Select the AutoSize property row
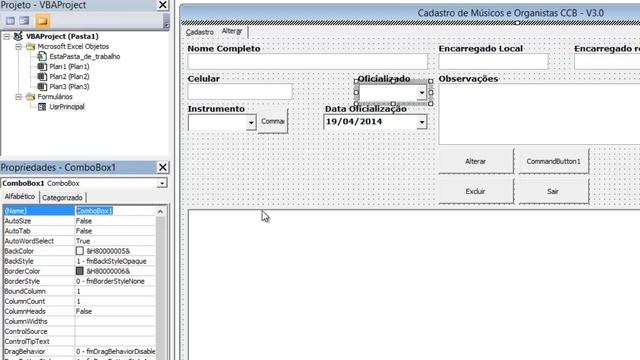640x360 pixels. tap(80, 221)
